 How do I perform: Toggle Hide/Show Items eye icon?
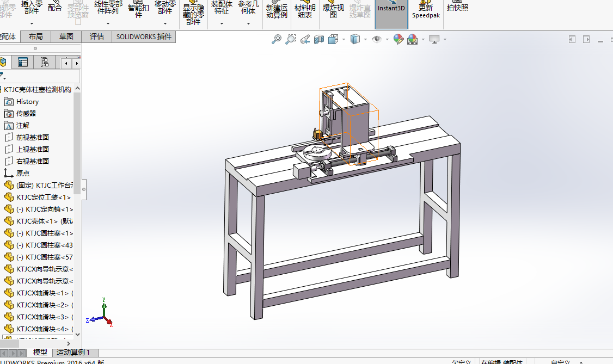pos(376,39)
